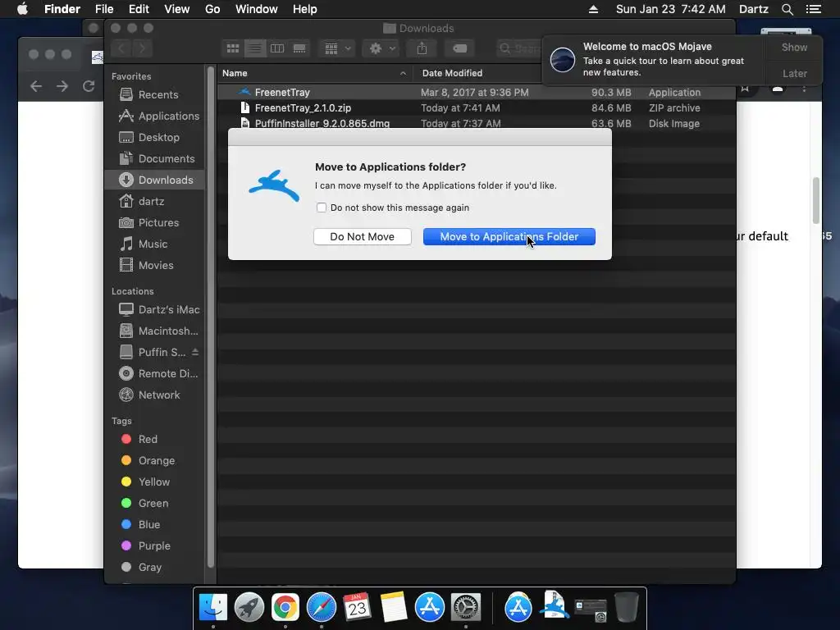
Task: Open Launchpad from the Dock
Action: point(249,608)
